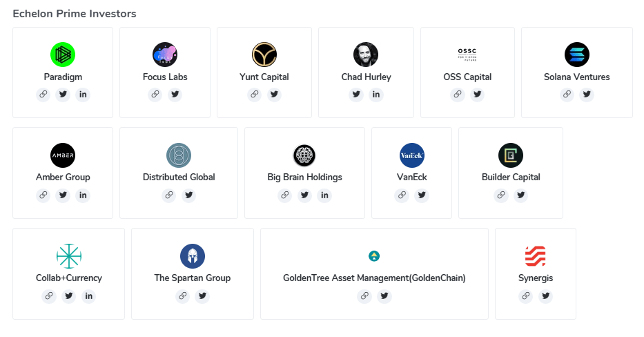Open Solana Ventures' Twitter icon
644x337 pixels.
[587, 95]
